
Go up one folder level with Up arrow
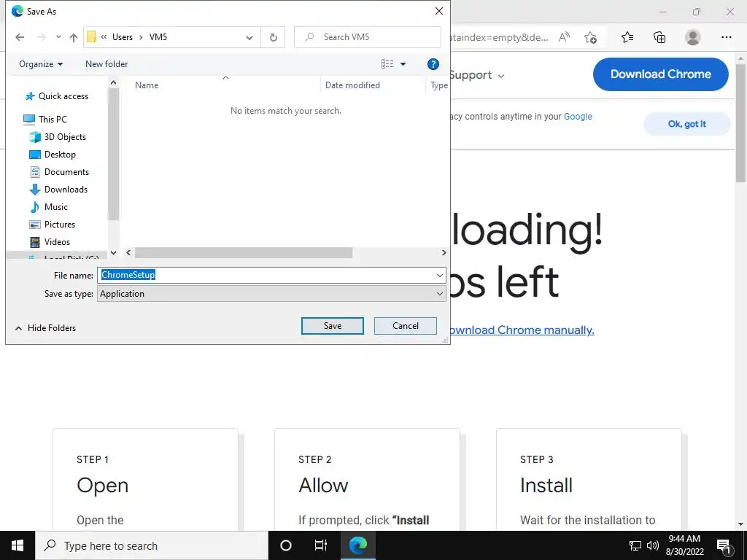click(74, 37)
